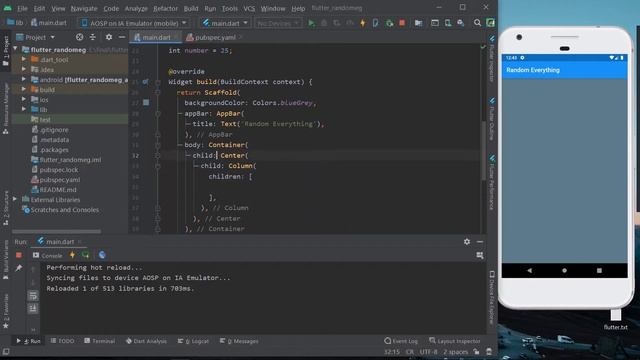Viewport: 640px width, 360px height.
Task: Select pubspec.yaml in project tree
Action: pos(60,180)
